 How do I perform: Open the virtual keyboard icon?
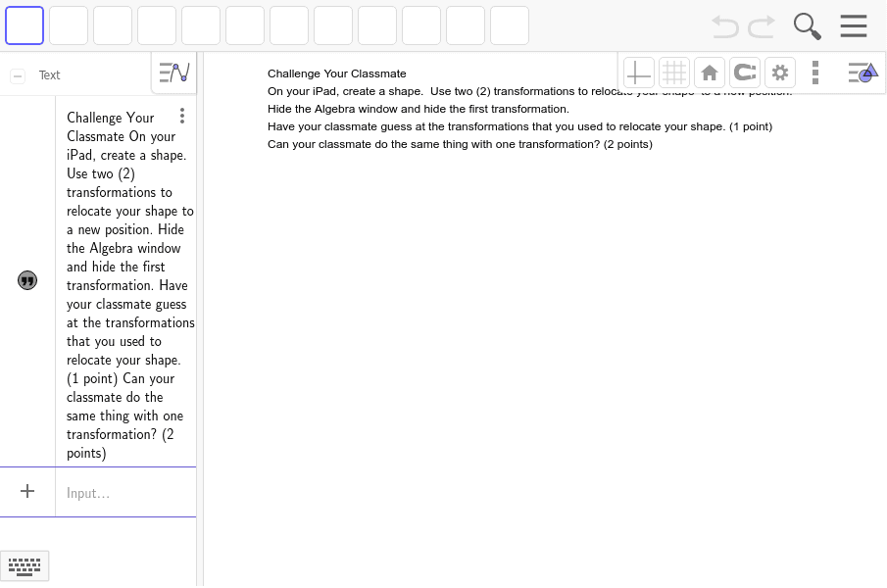pos(25,566)
